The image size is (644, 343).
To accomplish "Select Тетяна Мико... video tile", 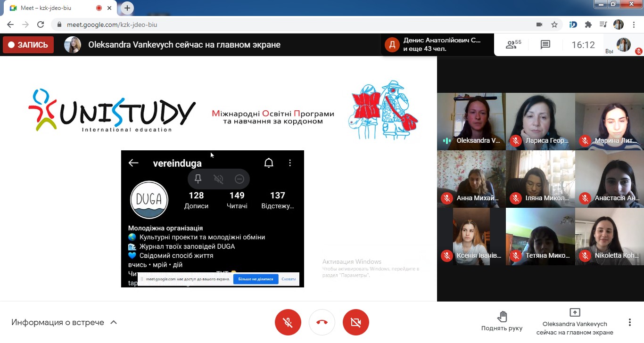I will click(540, 237).
